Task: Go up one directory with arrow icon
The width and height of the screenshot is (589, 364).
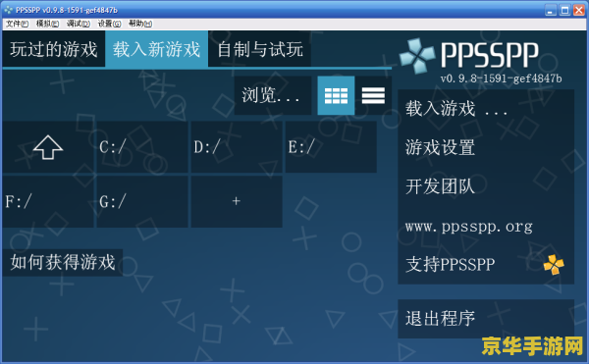Action: 48,147
